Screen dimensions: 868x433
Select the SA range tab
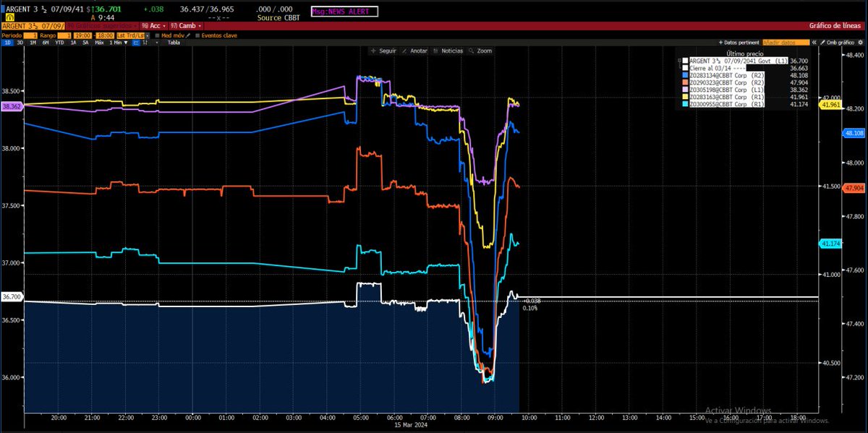[x=85, y=43]
